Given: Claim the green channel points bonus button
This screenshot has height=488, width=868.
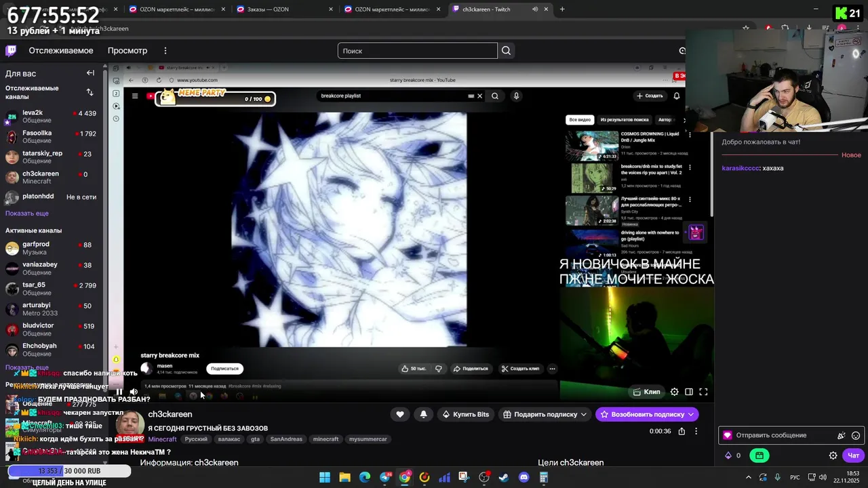Looking at the screenshot, I should (x=759, y=455).
